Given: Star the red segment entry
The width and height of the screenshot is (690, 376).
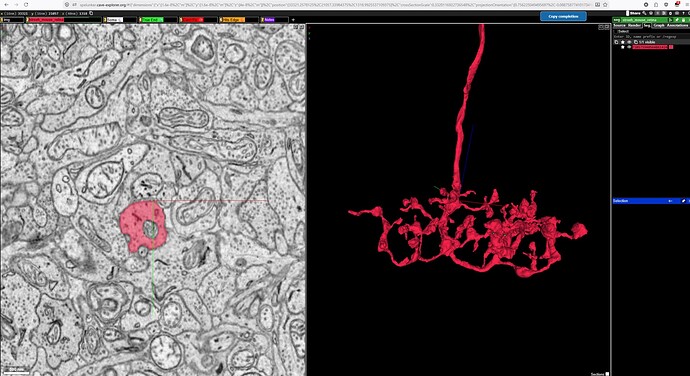Looking at the screenshot, I should [623, 47].
